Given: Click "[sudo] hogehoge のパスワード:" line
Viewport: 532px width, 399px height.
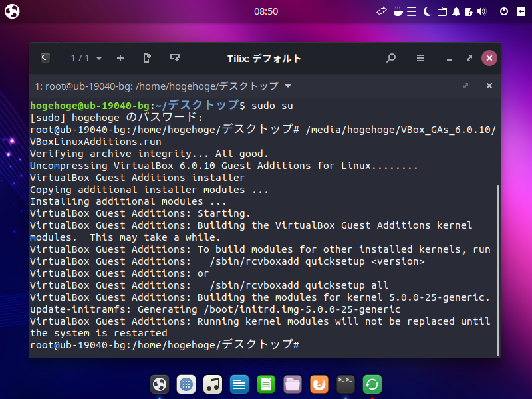Looking at the screenshot, I should [x=116, y=118].
